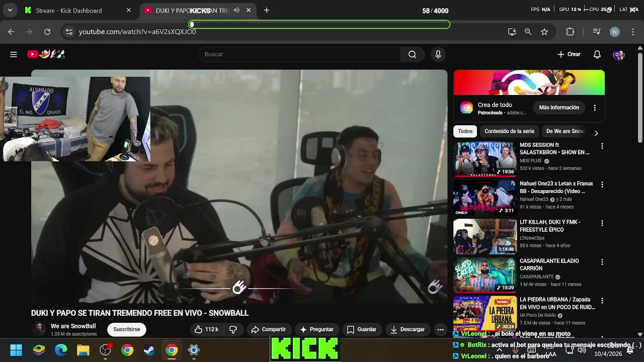Viewport: 644px width, 362px height.
Task: Open options for Nahuel One23 video
Action: (602, 185)
